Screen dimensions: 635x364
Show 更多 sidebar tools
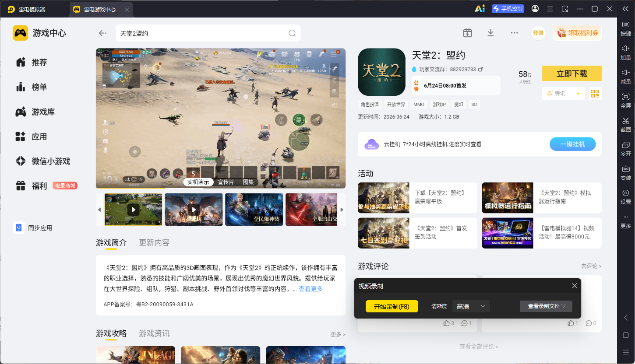click(626, 221)
